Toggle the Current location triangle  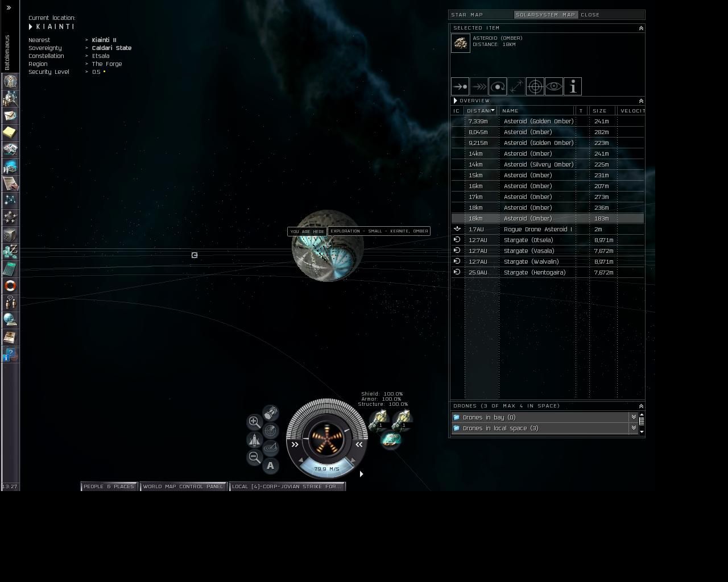(x=31, y=27)
